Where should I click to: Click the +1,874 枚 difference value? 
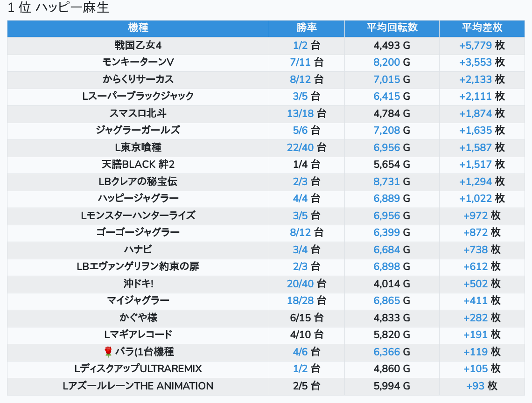[482, 113]
